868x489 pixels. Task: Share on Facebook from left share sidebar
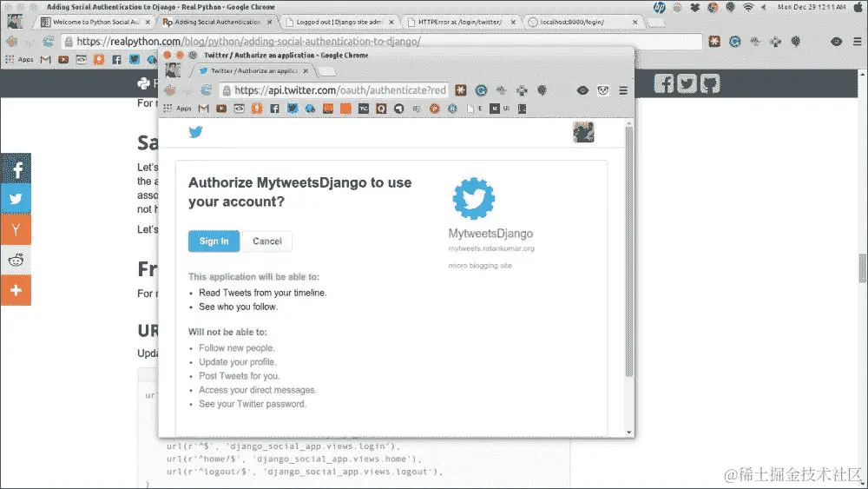(x=16, y=169)
